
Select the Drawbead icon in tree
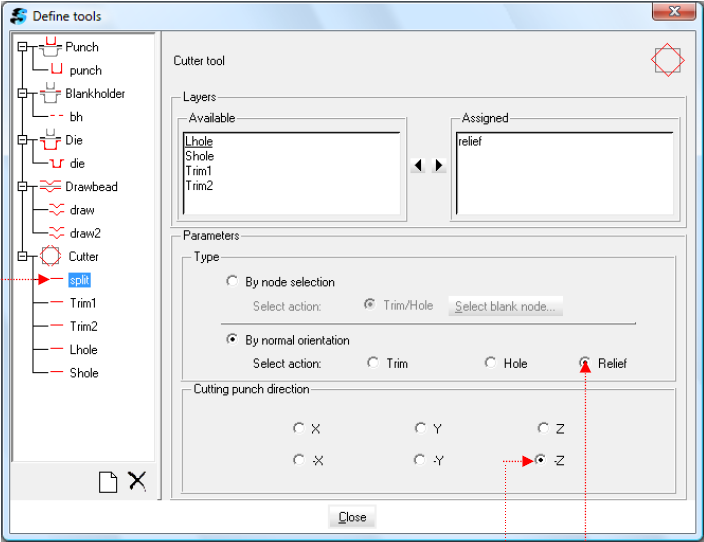[x=50, y=186]
